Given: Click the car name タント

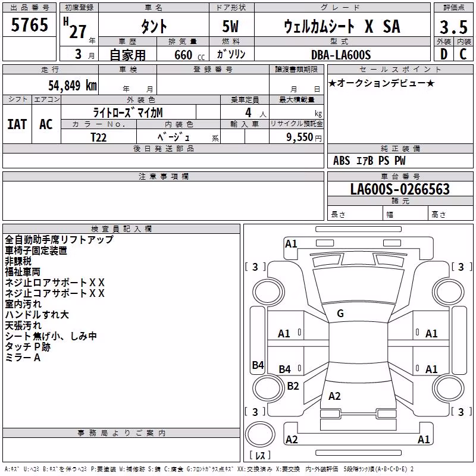Looking at the screenshot, I should [154, 26].
